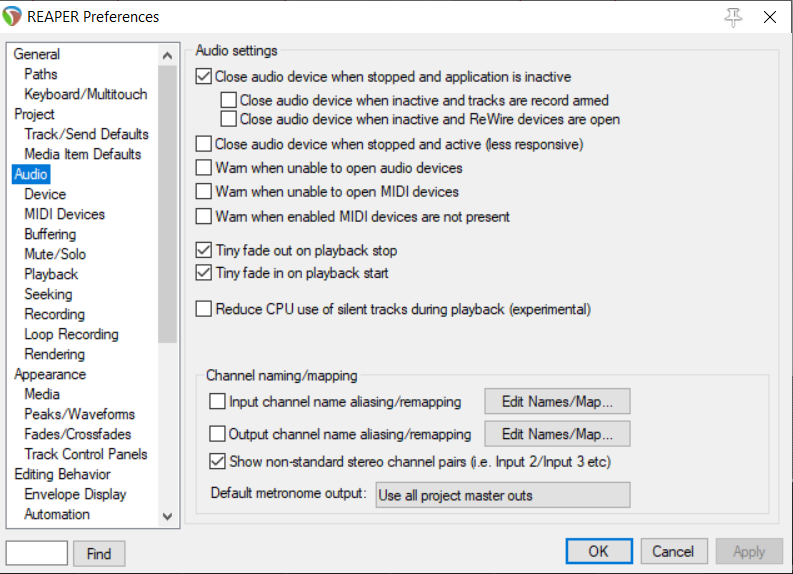Screen dimensions: 793x574
Task: Go to the Rendering preferences section
Action: point(55,354)
